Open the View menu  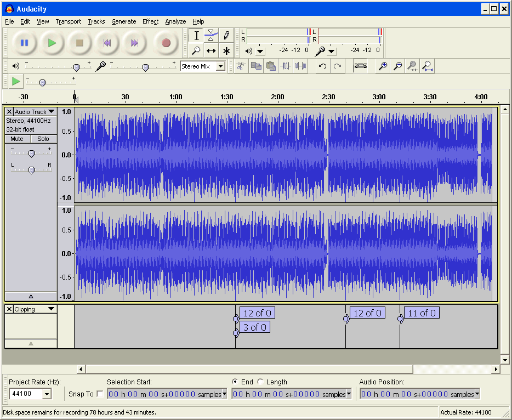pos(43,21)
